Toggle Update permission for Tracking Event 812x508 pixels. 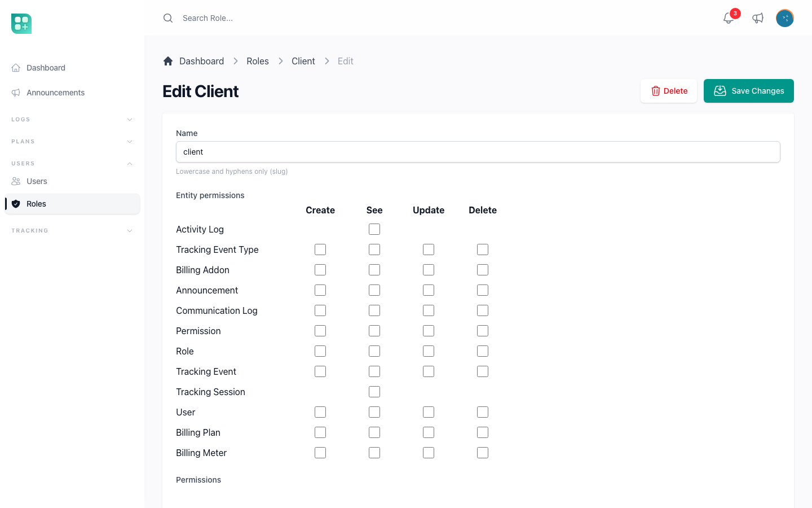pos(429,371)
